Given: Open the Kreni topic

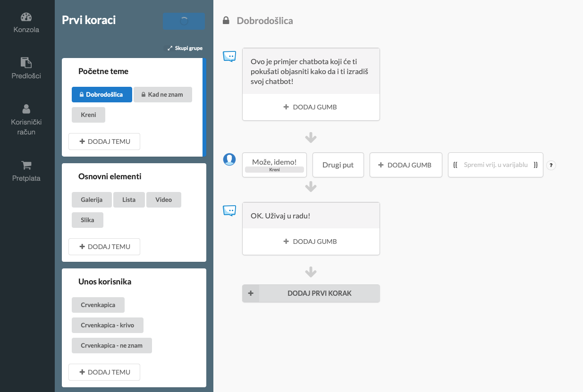Looking at the screenshot, I should click(88, 115).
